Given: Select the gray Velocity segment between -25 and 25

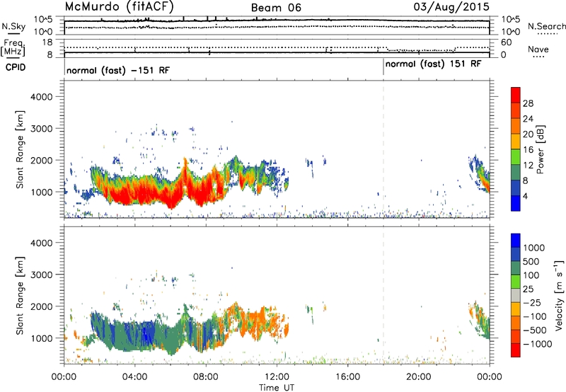Looking at the screenshot, I should [x=516, y=295].
